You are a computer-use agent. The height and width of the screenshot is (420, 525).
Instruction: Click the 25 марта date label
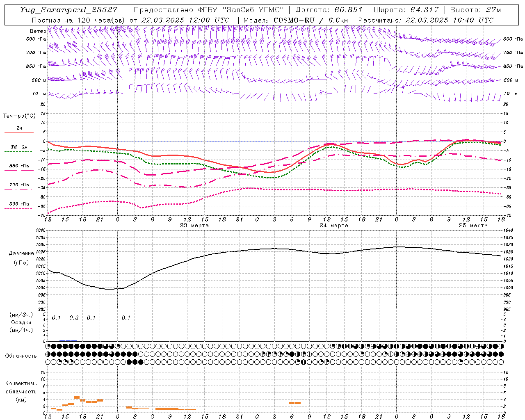point(473,226)
